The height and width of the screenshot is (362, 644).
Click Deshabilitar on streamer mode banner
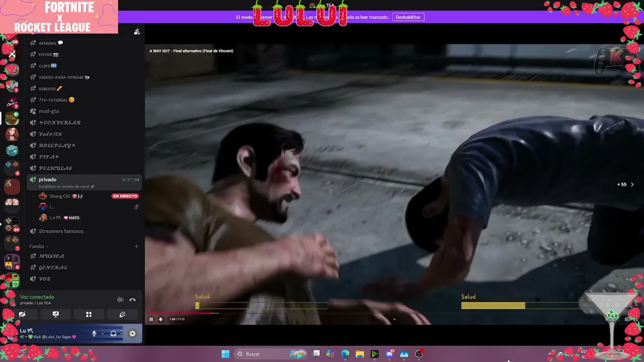point(408,17)
